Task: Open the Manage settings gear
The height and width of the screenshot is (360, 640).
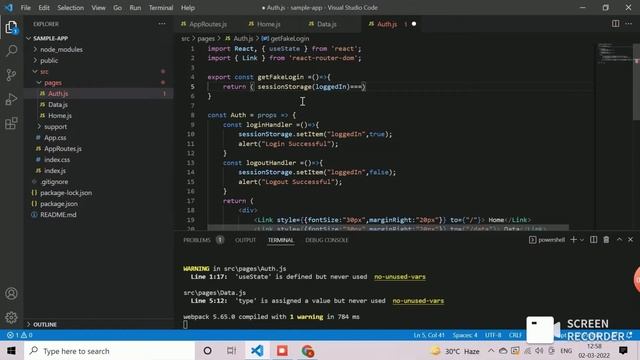Action: click(11, 317)
